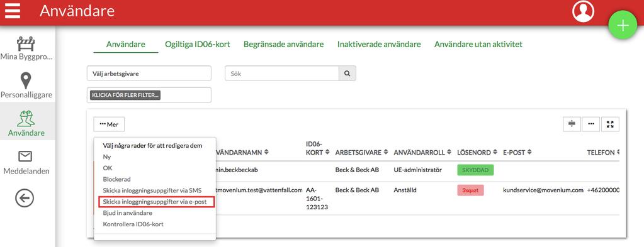Select OK from the Mer menu
Viewport: 644px width, 247px height.
click(x=108, y=168)
